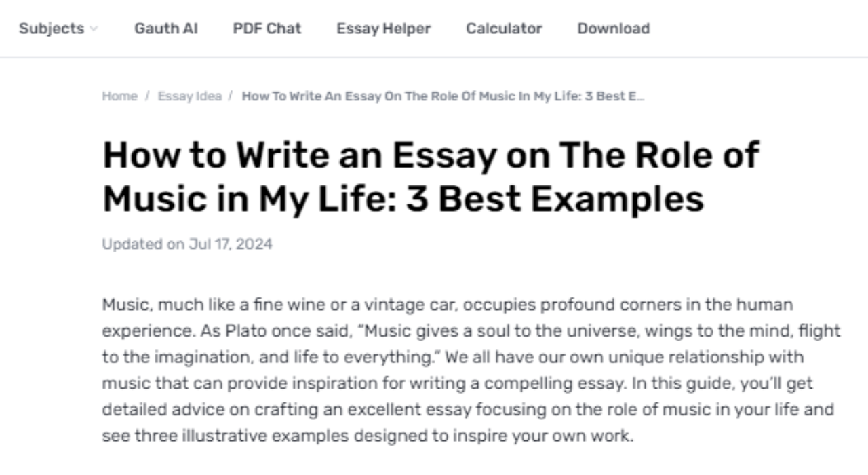Navigate to the Home breadcrumb

click(119, 96)
